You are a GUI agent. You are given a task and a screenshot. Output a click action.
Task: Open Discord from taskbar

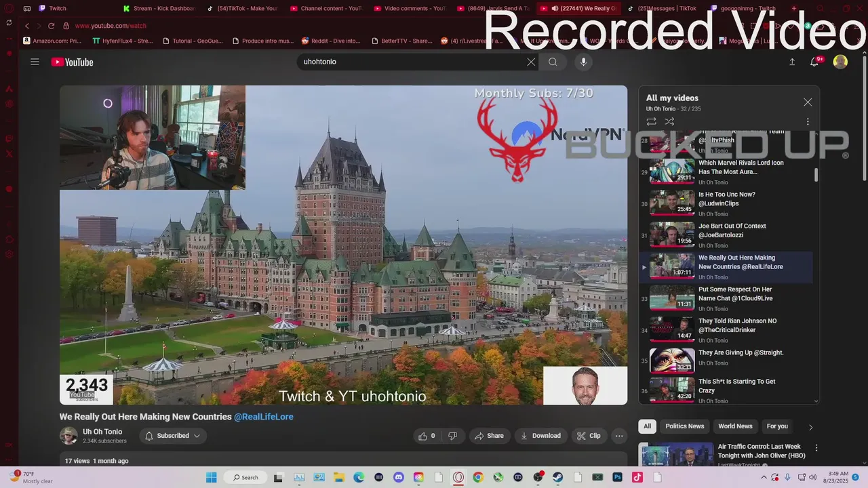point(399,477)
